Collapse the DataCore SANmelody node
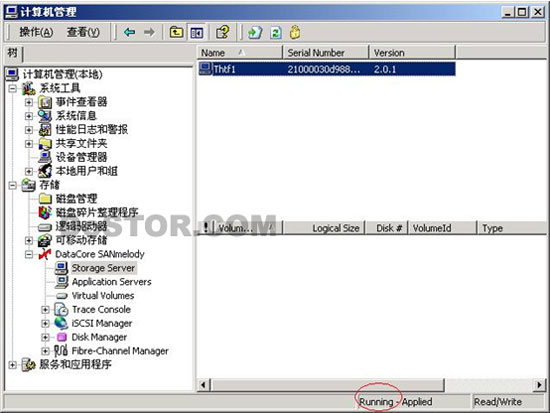This screenshot has width=550, height=413. pos(29,254)
